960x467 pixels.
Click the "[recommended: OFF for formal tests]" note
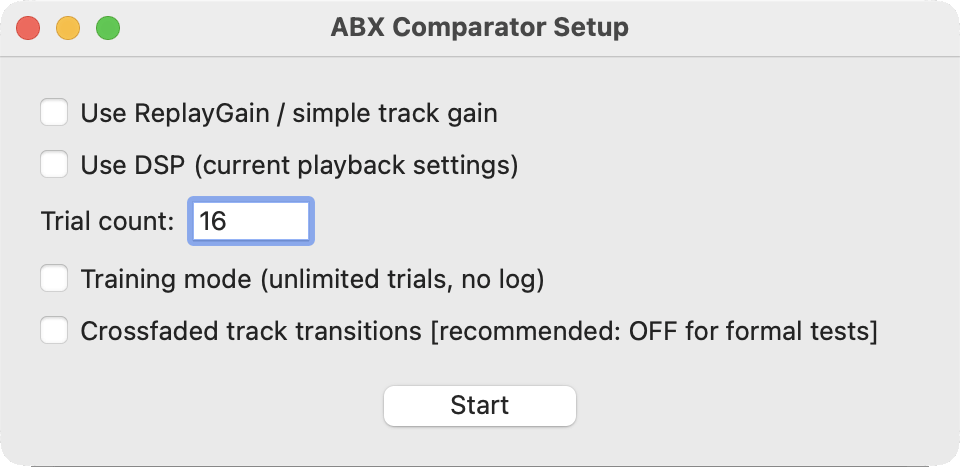(x=654, y=332)
